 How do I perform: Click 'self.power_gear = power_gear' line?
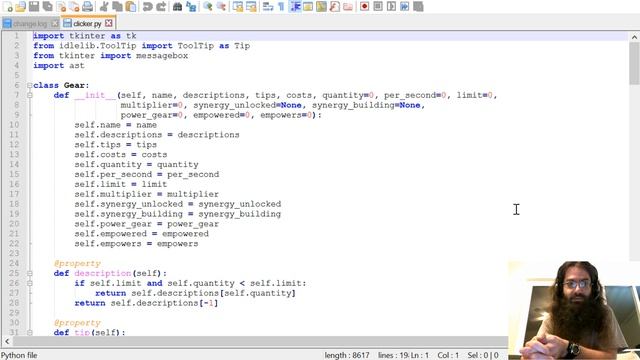point(147,224)
